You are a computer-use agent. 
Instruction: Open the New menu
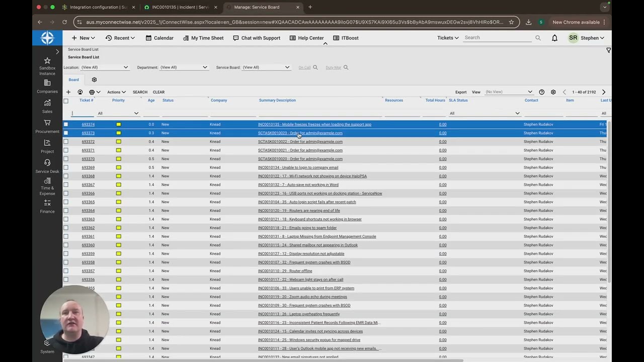tap(83, 38)
